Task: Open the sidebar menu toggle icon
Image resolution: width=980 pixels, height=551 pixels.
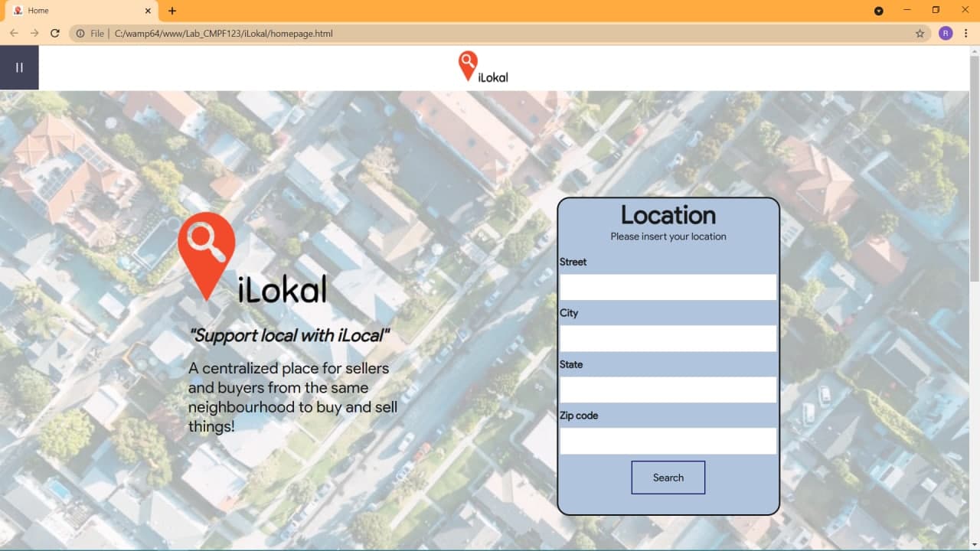Action: point(19,67)
